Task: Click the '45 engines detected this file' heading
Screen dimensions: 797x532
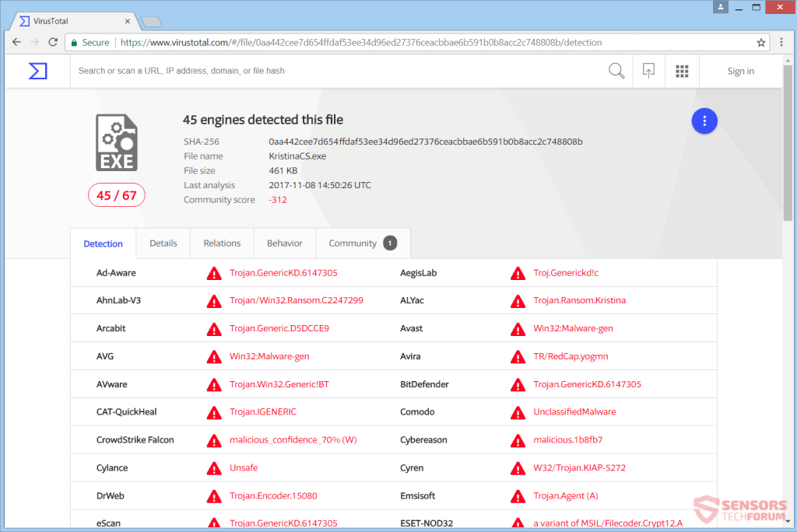Action: [263, 120]
